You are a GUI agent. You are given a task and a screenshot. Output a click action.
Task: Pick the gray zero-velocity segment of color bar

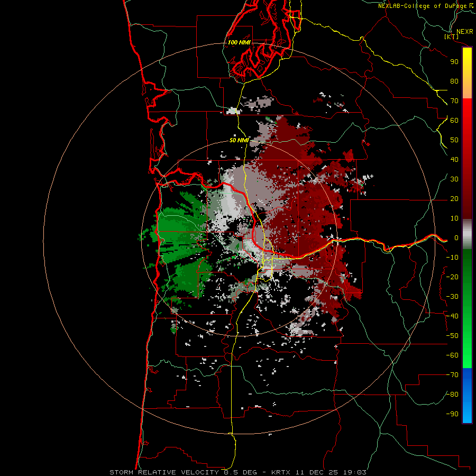(467, 234)
